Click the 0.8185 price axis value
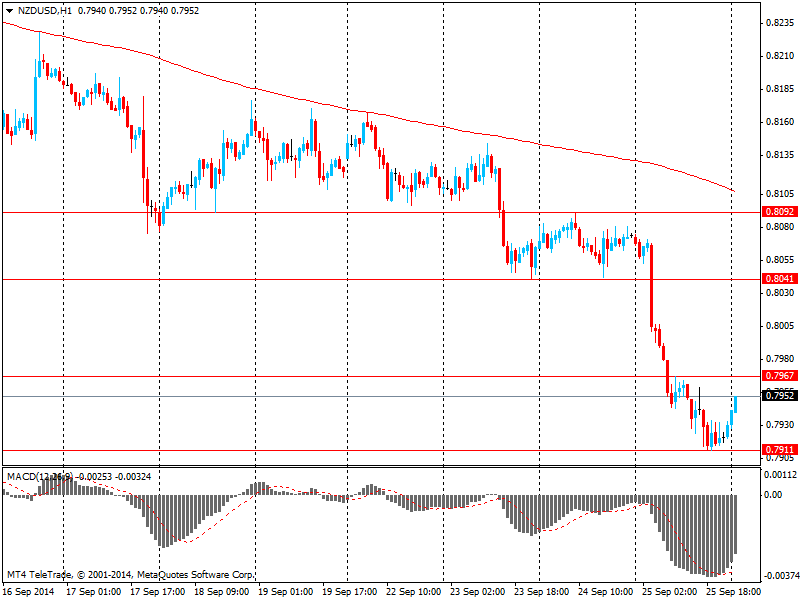 [781, 89]
